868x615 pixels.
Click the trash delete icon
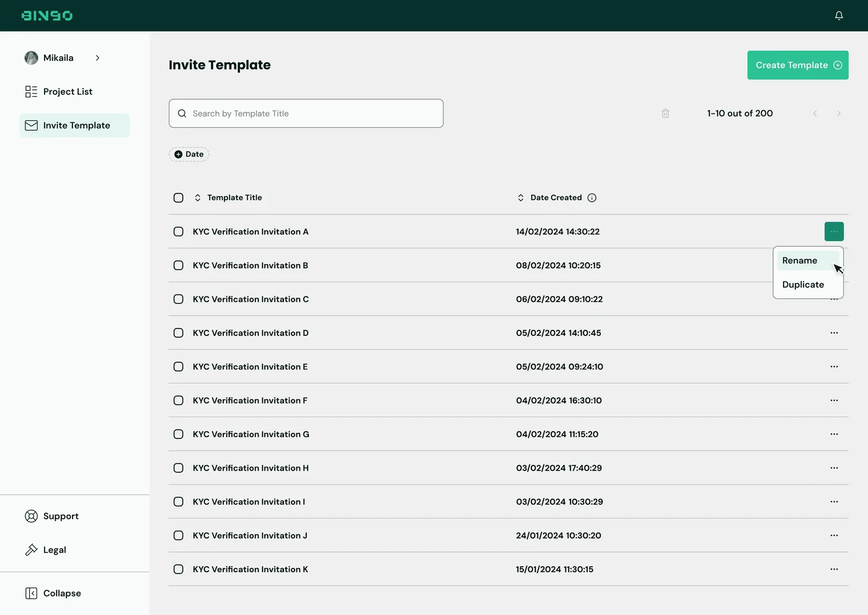[665, 113]
